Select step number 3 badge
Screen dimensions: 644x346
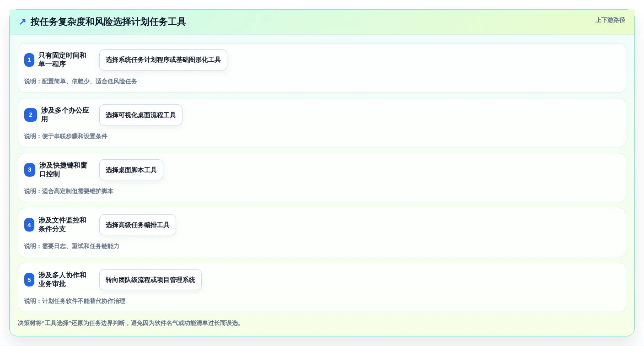click(30, 170)
